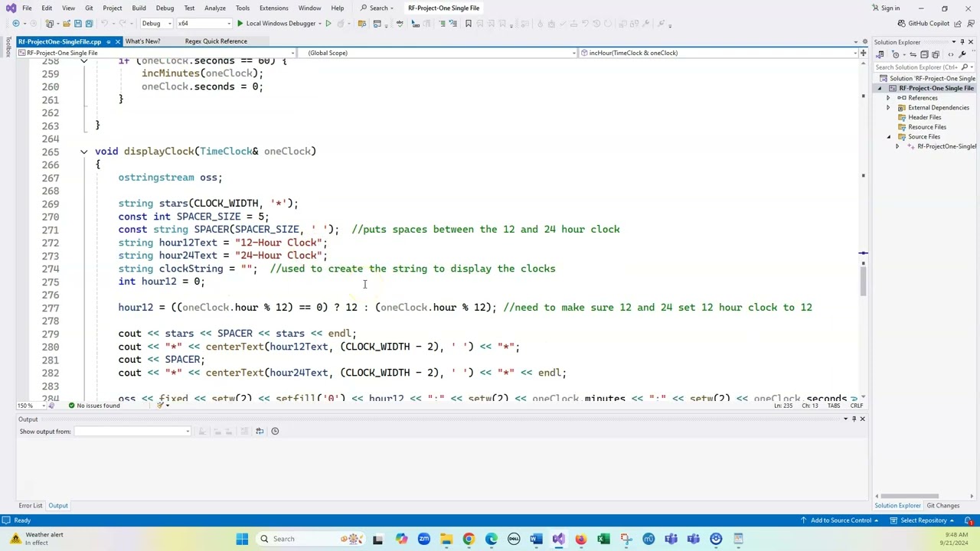Click the notifications bell in status bar

click(969, 520)
